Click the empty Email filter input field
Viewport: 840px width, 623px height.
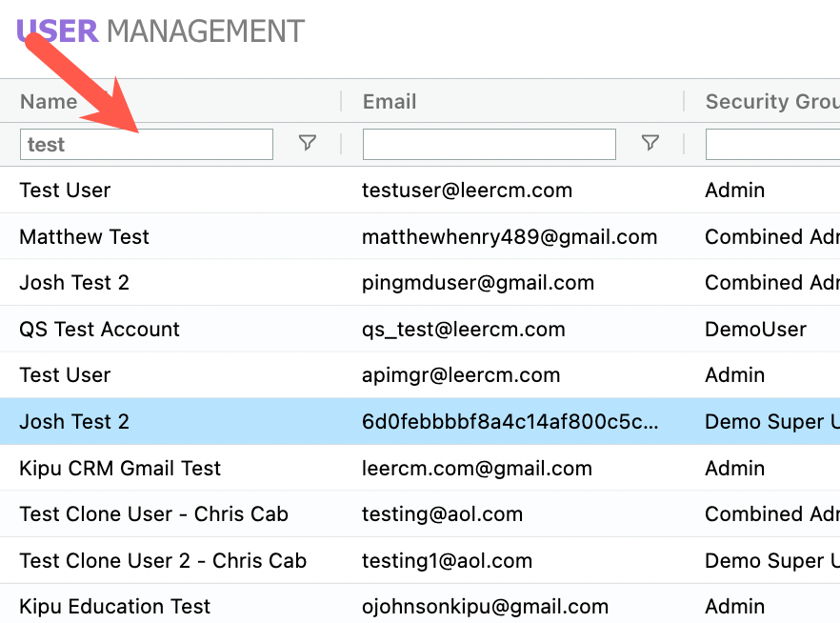coord(489,143)
